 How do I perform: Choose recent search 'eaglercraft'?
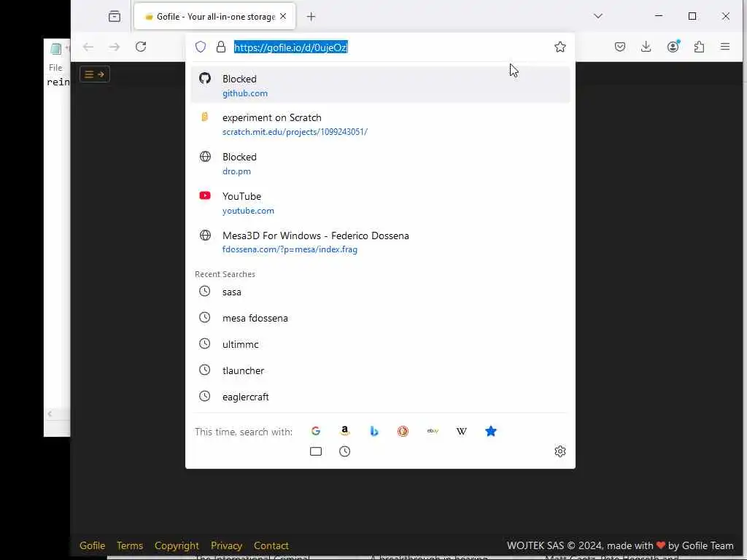(380, 396)
